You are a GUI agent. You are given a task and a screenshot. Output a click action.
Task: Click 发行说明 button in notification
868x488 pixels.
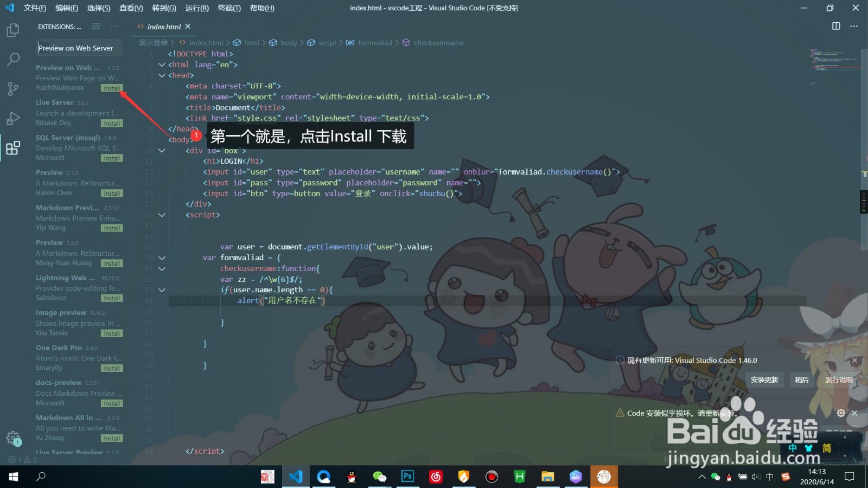(839, 380)
